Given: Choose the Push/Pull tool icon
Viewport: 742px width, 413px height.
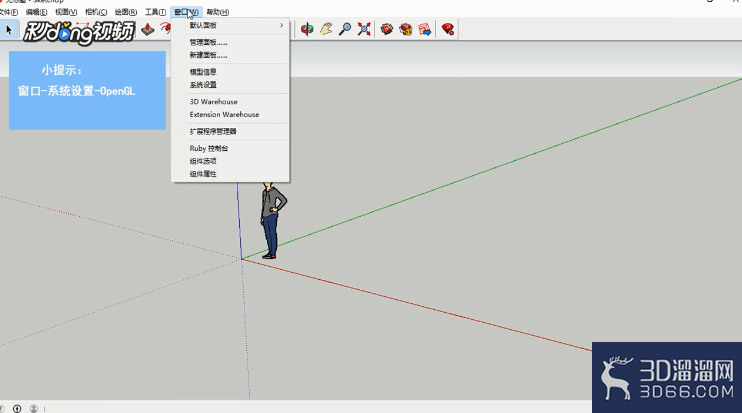Looking at the screenshot, I should pyautogui.click(x=148, y=29).
